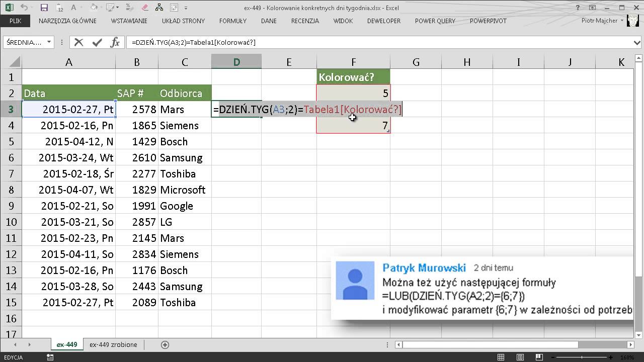The image size is (644, 362).
Task: Open the Customize Quick Access Toolbar arrow
Action: coord(186,8)
